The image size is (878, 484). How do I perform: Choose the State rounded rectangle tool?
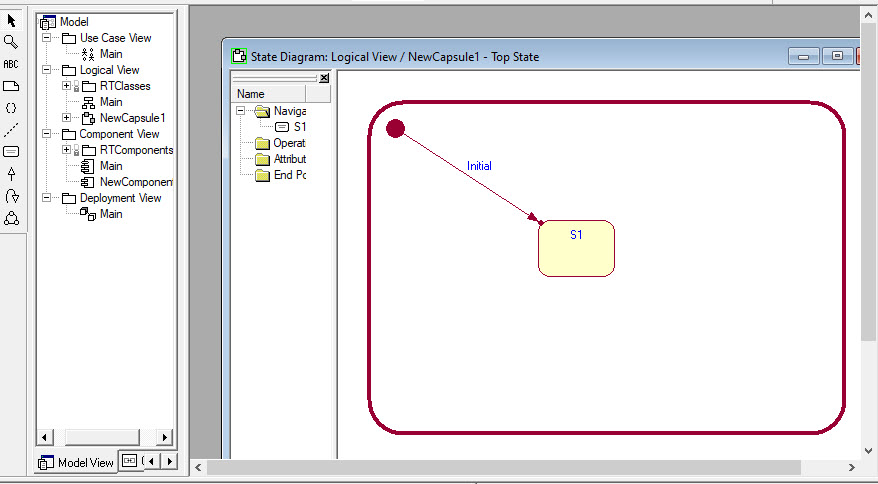(11, 152)
